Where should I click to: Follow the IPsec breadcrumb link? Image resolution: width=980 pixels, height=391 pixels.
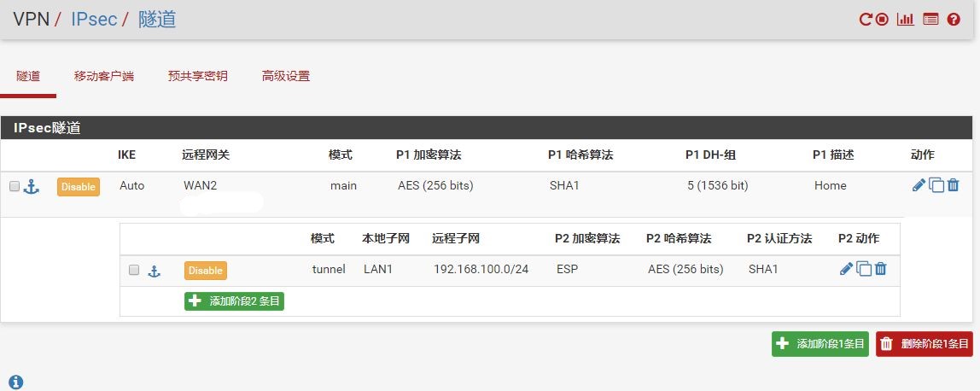[94, 19]
